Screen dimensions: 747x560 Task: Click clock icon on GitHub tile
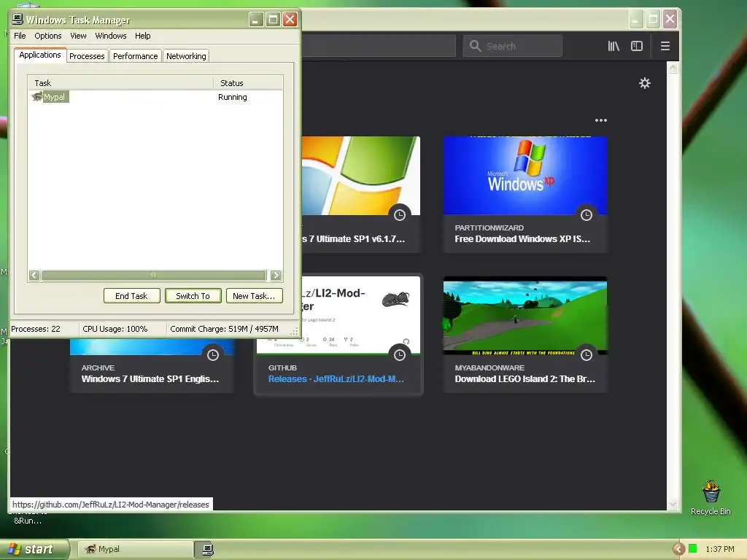tap(399, 355)
